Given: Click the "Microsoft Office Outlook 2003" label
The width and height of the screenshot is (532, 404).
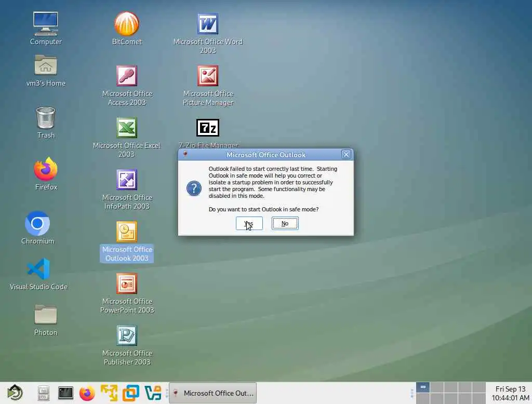Looking at the screenshot, I should (x=127, y=253).
